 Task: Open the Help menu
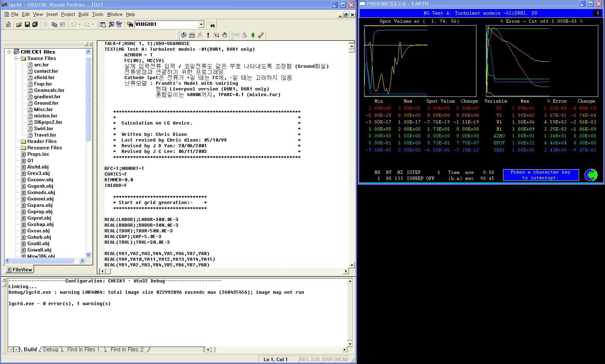(130, 15)
